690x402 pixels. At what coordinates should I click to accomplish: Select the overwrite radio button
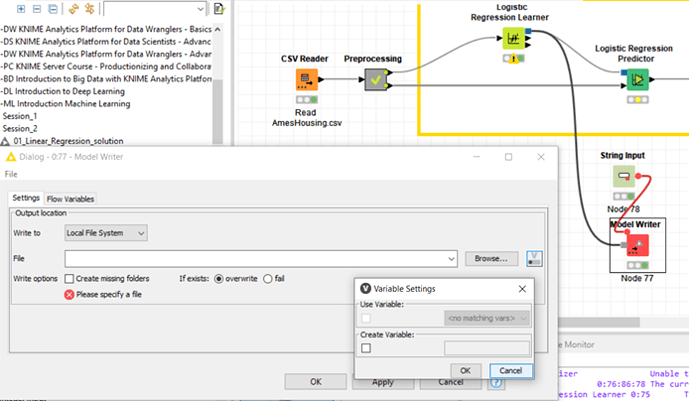[x=219, y=279]
